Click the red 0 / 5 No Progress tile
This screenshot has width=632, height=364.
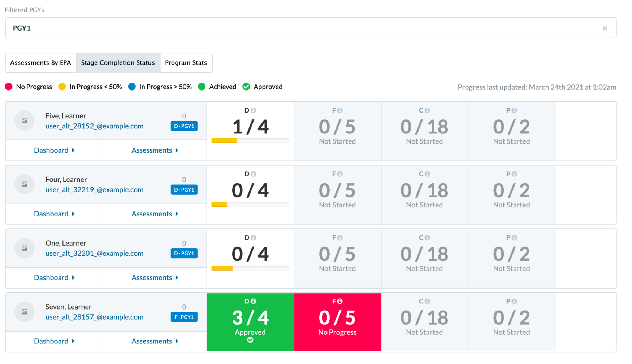[x=338, y=322]
